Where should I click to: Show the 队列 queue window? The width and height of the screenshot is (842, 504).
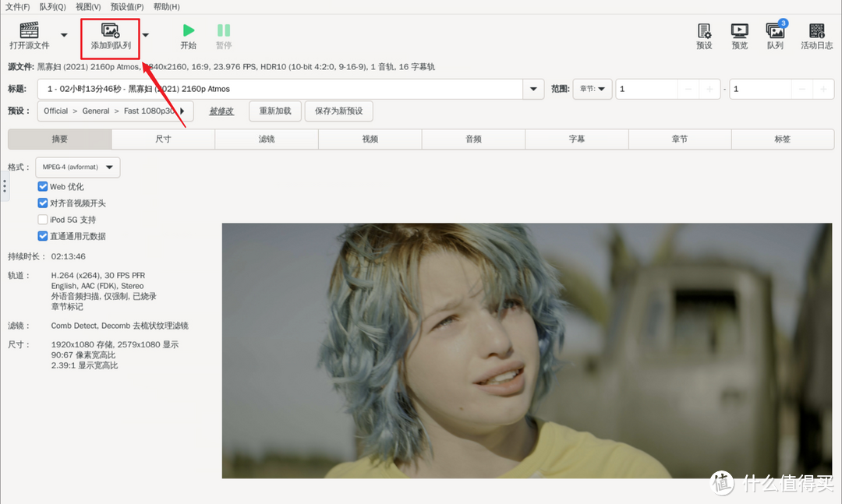pyautogui.click(x=774, y=37)
